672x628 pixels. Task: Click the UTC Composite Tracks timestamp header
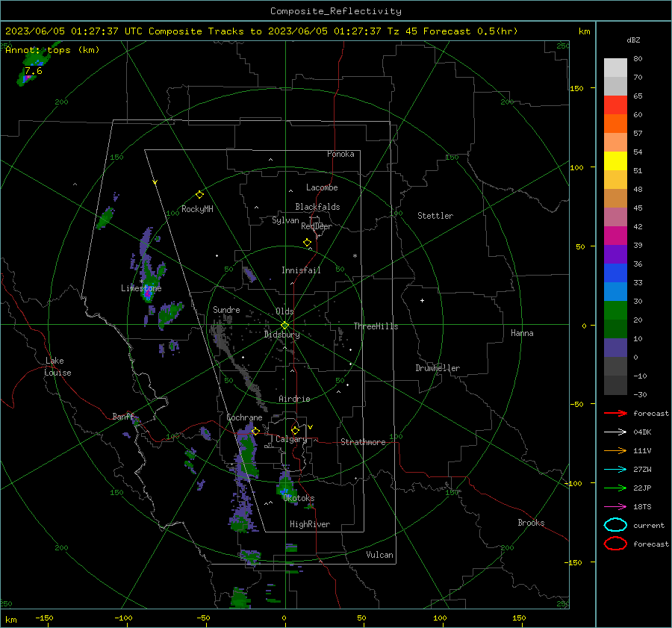click(261, 31)
